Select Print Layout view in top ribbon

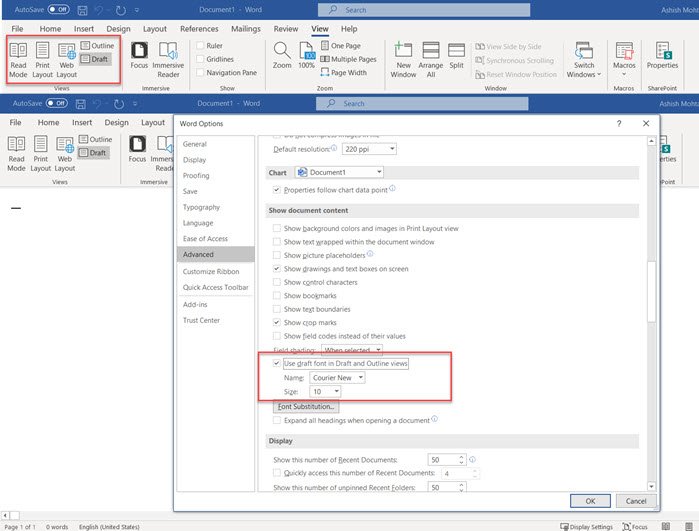coord(42,60)
